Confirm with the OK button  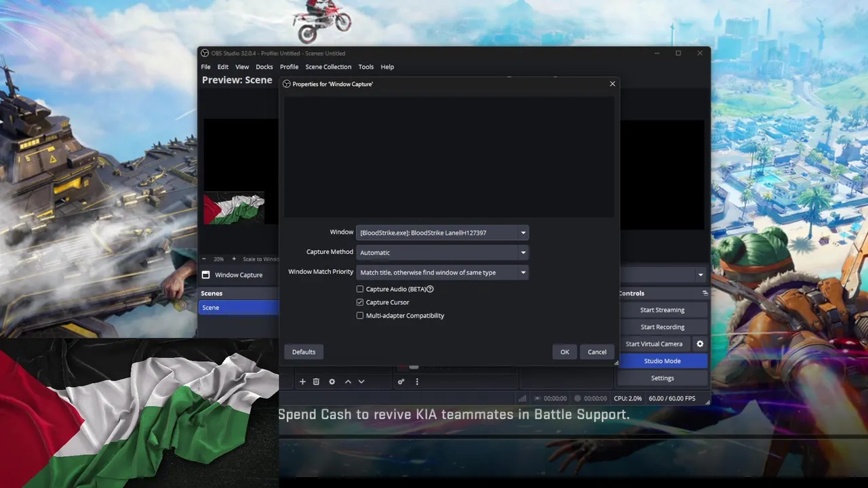564,352
